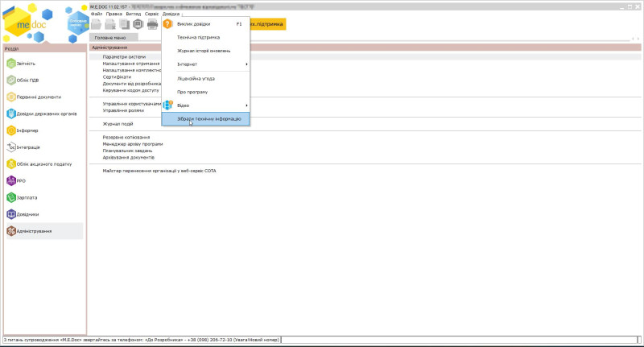Viewport: 644px width, 347px height.
Task: Open Резервне копіювання
Action: [x=126, y=137]
